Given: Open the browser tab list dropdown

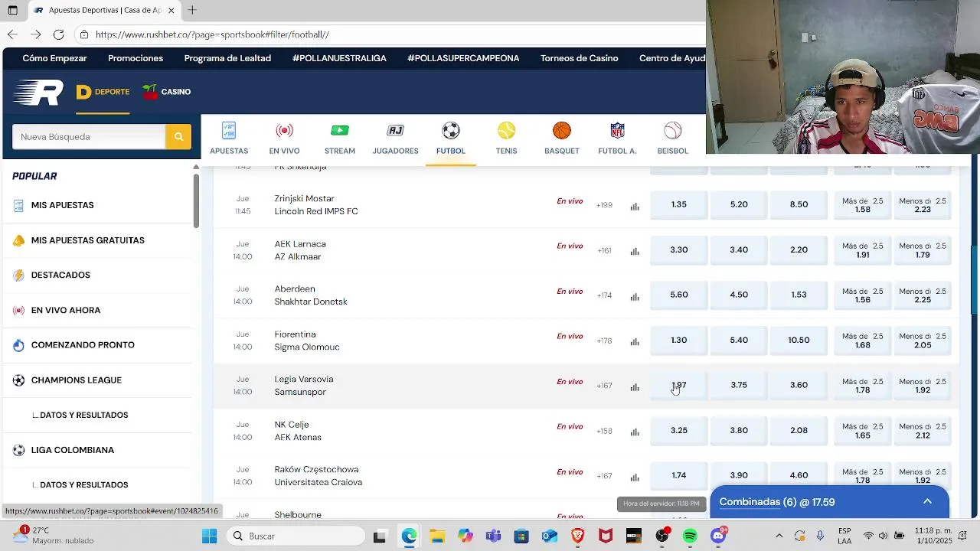Looking at the screenshot, I should click(x=13, y=11).
